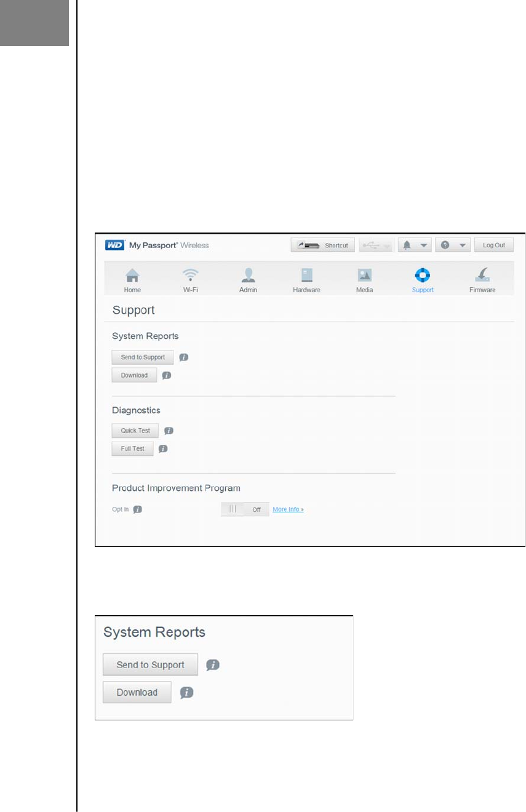Open the Support tab
This screenshot has height=812, width=526.
click(x=423, y=280)
